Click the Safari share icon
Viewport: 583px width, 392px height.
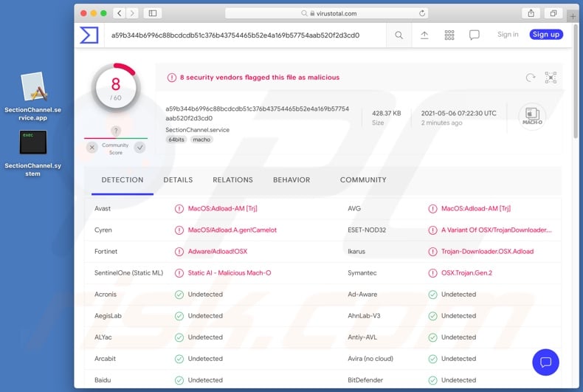[531, 13]
